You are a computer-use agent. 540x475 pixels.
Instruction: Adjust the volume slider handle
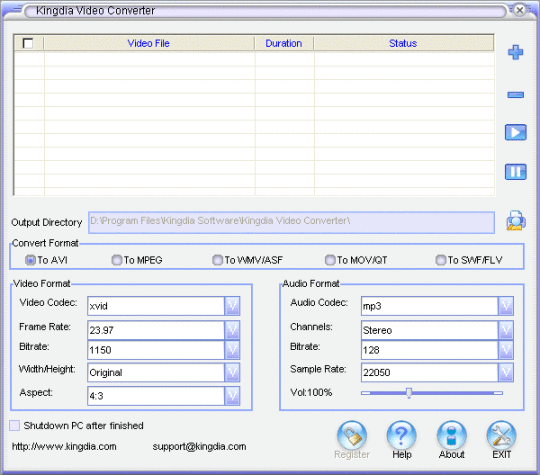pyautogui.click(x=409, y=393)
